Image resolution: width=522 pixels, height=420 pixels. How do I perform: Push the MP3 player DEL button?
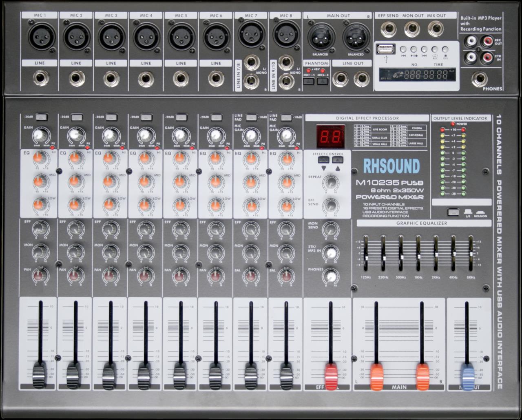pos(445,49)
